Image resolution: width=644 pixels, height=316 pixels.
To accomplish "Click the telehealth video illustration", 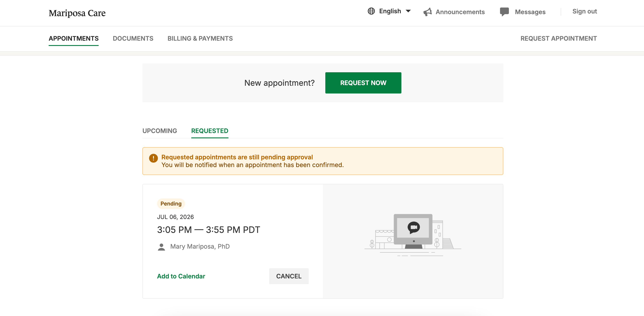I will (413, 235).
